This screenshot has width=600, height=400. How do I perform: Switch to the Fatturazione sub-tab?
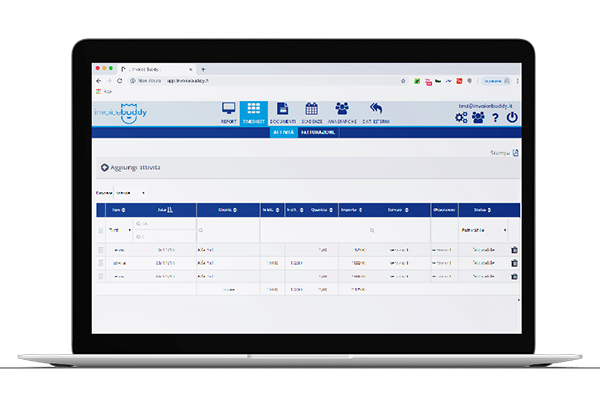click(318, 132)
